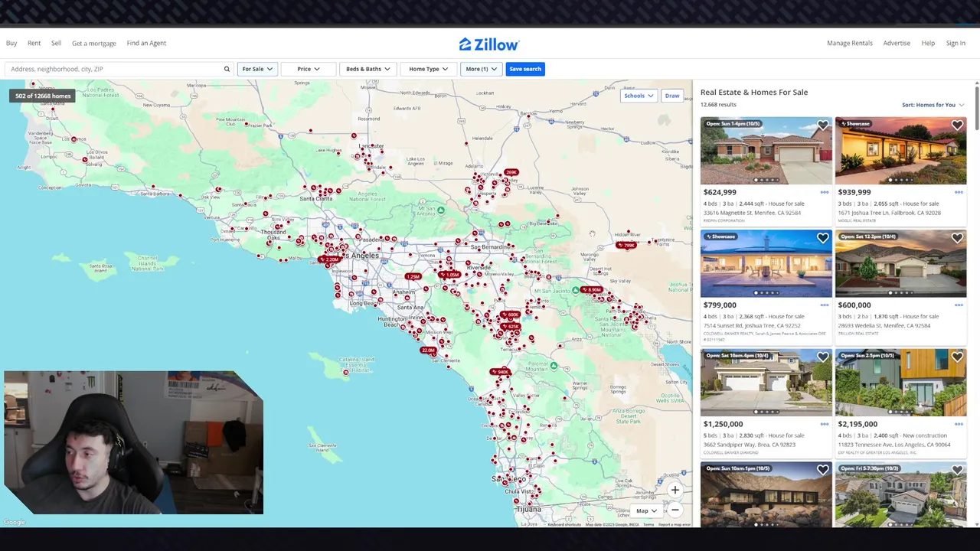The height and width of the screenshot is (551, 980).
Task: Zoom out on the map
Action: pos(675,510)
